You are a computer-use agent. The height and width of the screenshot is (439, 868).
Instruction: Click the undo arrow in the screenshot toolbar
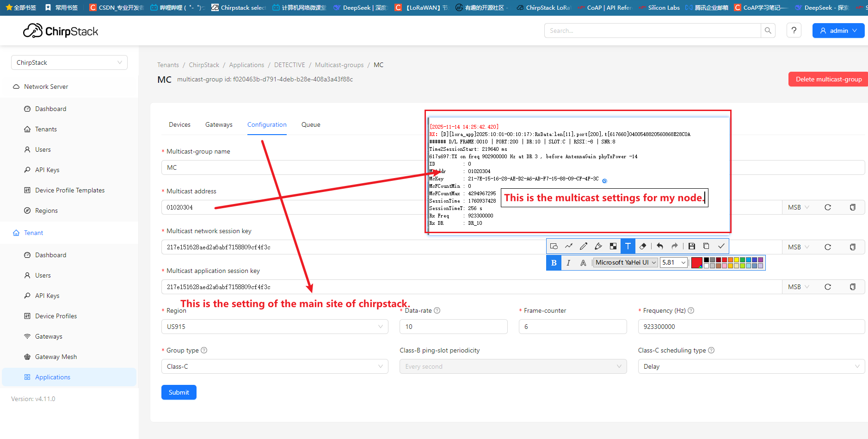660,247
